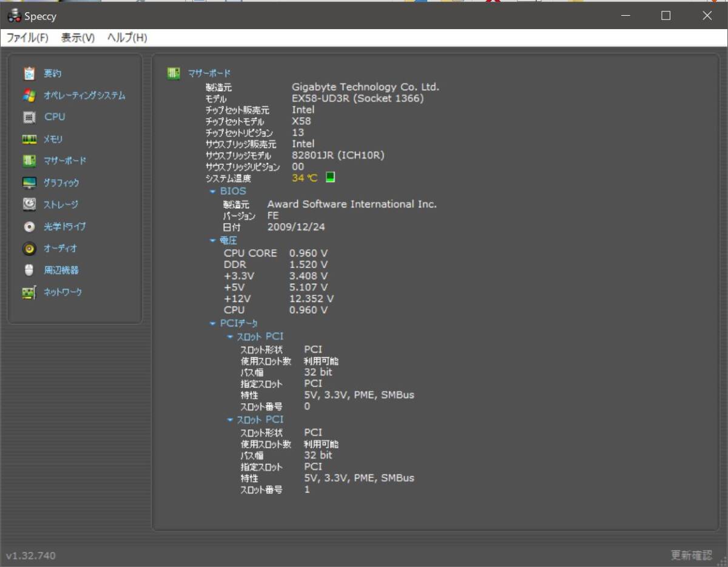This screenshot has width=728, height=567.
Task: Select the optical drive (光学ドライブ) disc icon
Action: pyautogui.click(x=29, y=227)
